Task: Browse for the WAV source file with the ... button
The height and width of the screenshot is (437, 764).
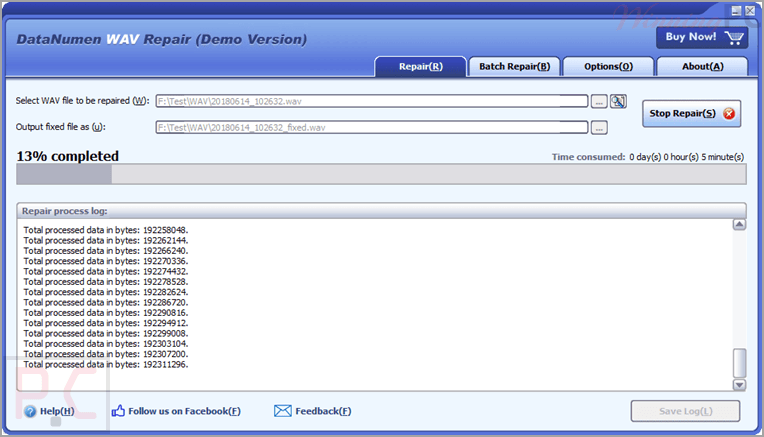Action: point(599,102)
